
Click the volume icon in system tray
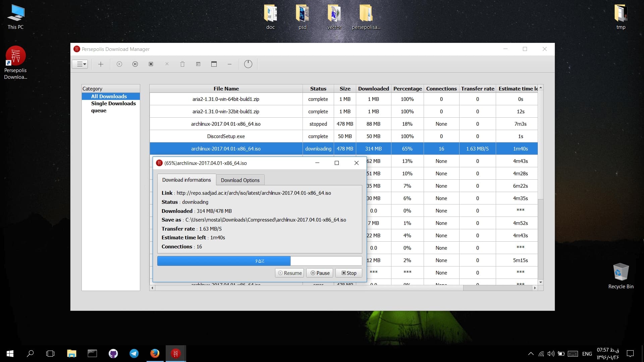tap(551, 354)
